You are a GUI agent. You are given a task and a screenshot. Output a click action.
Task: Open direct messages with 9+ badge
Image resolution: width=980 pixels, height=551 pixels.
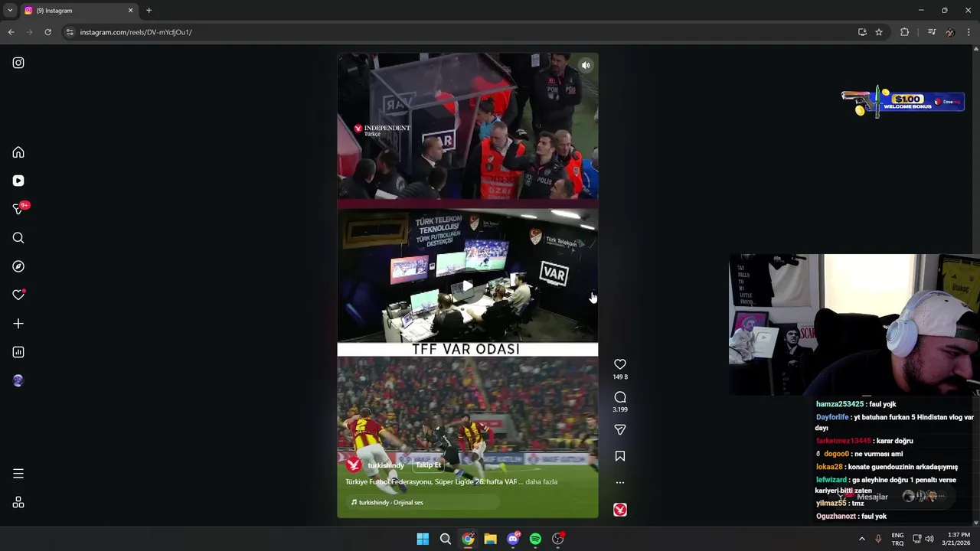tap(20, 208)
